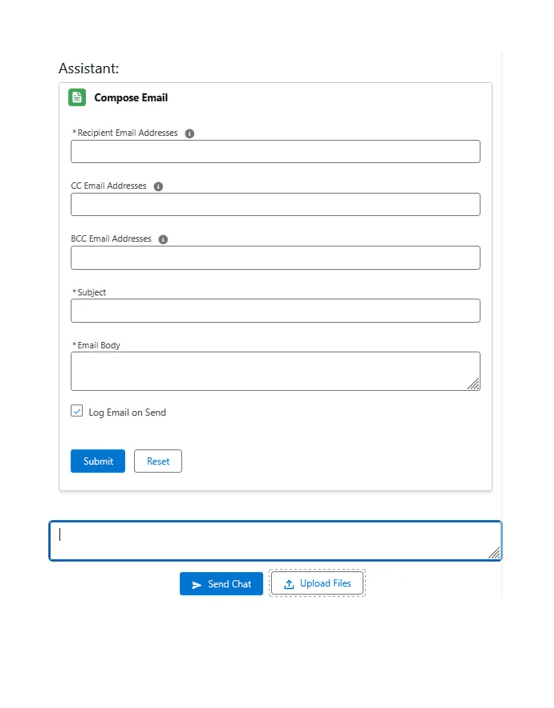Click the Assistant: label text

(x=88, y=68)
